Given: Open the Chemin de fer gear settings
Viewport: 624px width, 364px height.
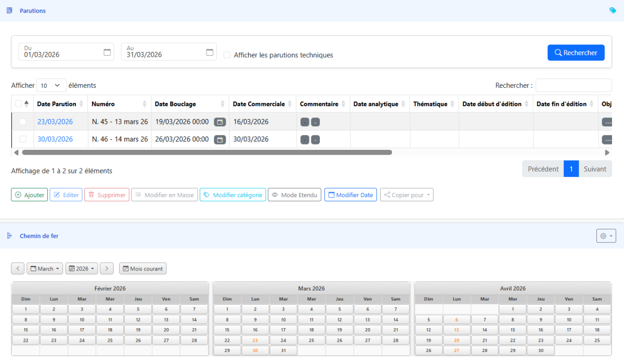Looking at the screenshot, I should (606, 236).
